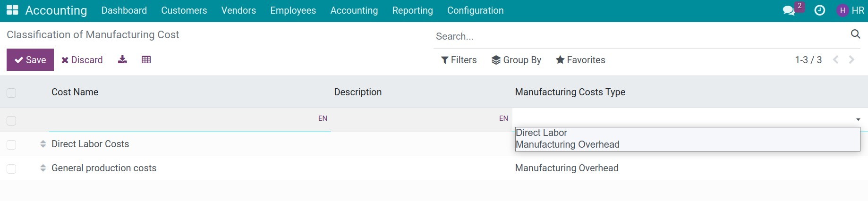Click the search magnifier icon
The height and width of the screenshot is (201, 868).
(855, 34)
